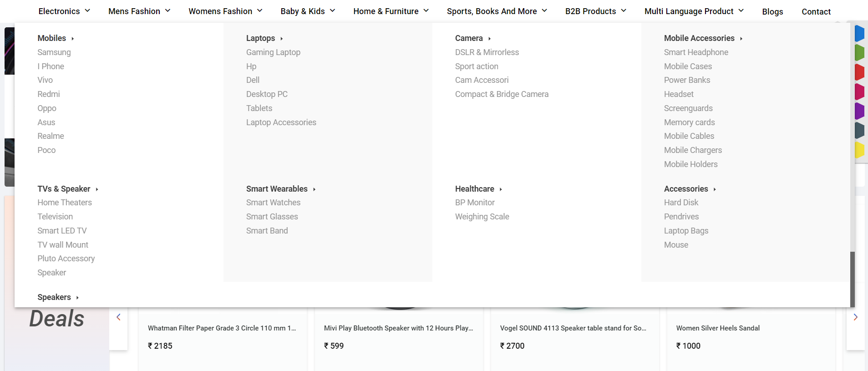Open the Mivi Play Bluetooth Speaker product
Screen dimensions: 868x371
(x=398, y=328)
